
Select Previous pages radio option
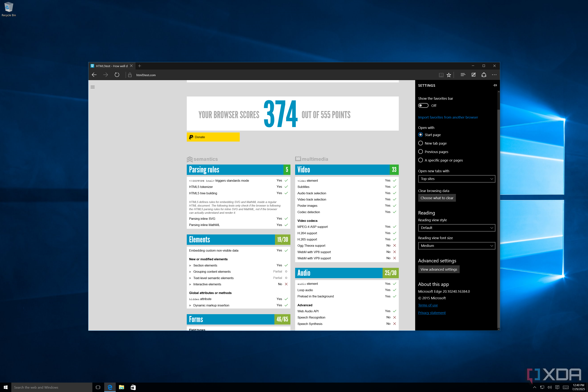coord(420,152)
